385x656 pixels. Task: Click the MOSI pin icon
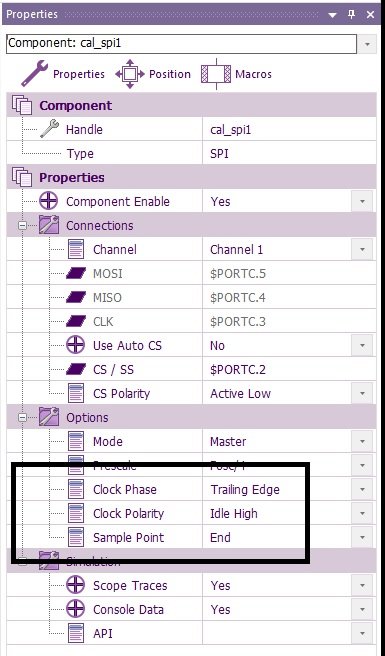coord(76,274)
